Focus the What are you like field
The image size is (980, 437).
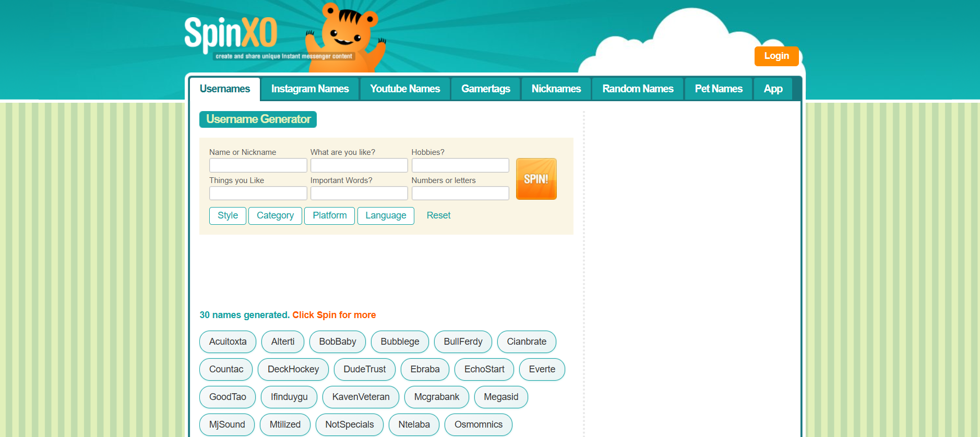point(359,165)
